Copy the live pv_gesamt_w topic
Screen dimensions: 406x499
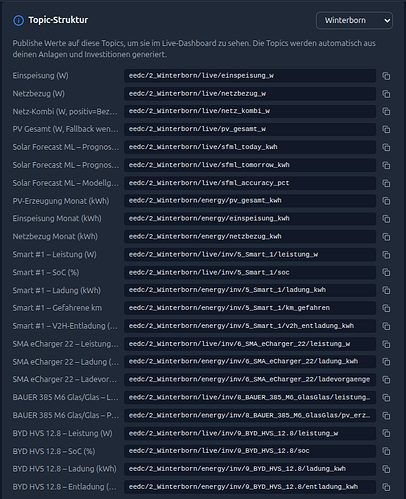tap(386, 129)
